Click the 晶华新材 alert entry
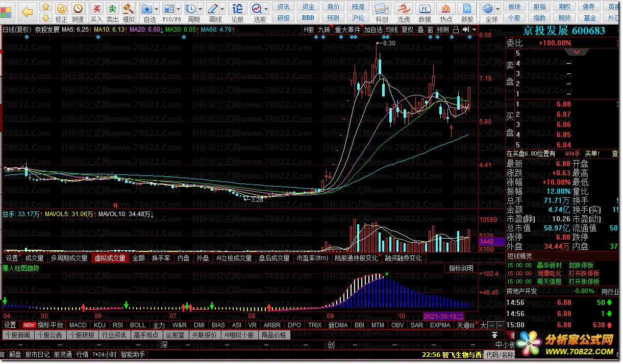 (549, 265)
